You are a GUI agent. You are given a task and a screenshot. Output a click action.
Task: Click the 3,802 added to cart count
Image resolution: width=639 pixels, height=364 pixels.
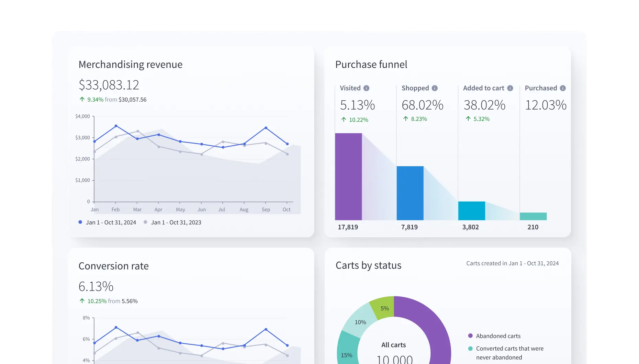click(470, 227)
